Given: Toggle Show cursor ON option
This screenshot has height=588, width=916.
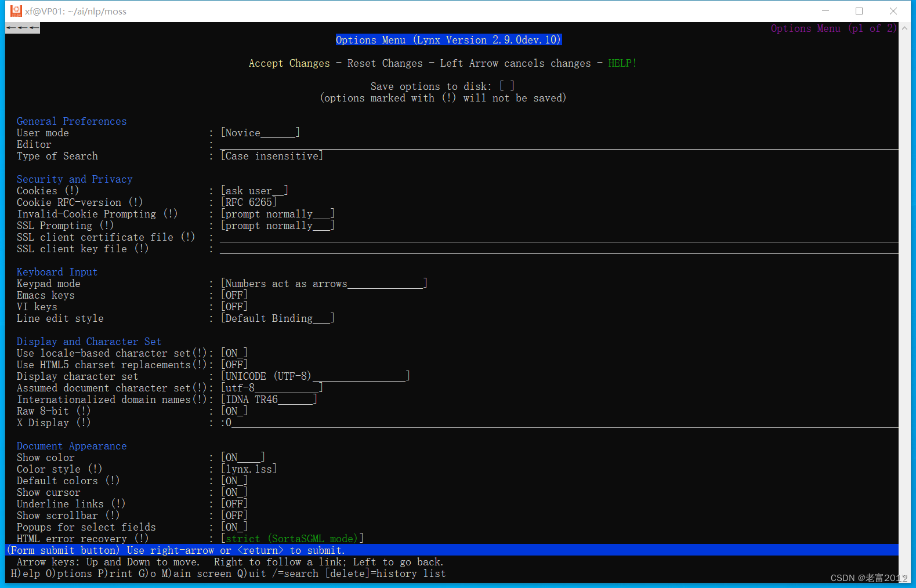Looking at the screenshot, I should [234, 492].
